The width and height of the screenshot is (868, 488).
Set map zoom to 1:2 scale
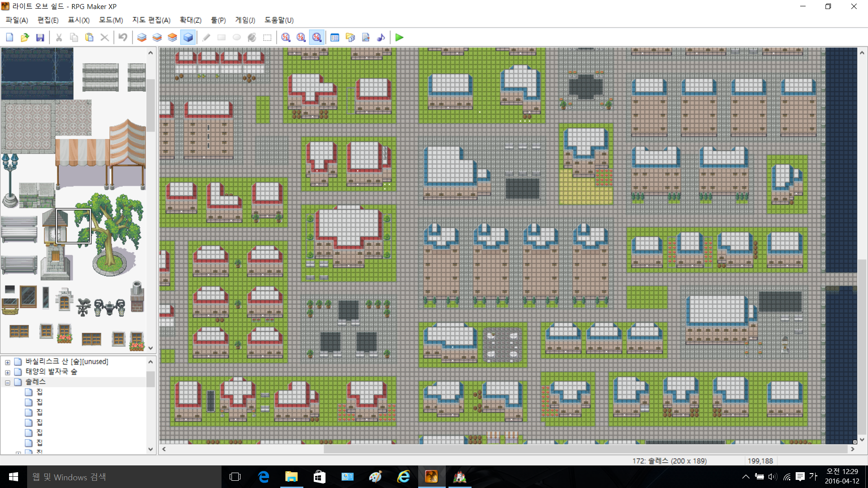(301, 38)
